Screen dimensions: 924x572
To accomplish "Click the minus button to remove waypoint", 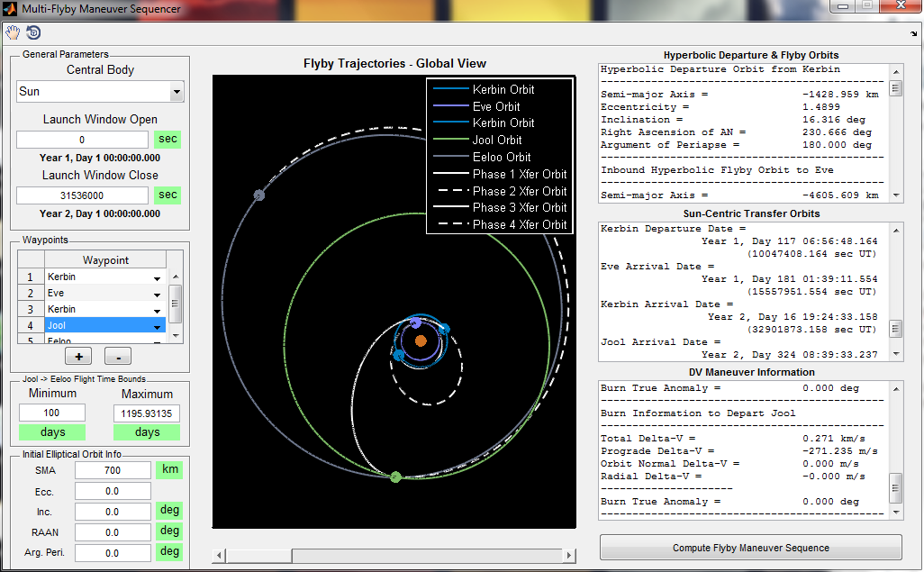I will pos(118,356).
